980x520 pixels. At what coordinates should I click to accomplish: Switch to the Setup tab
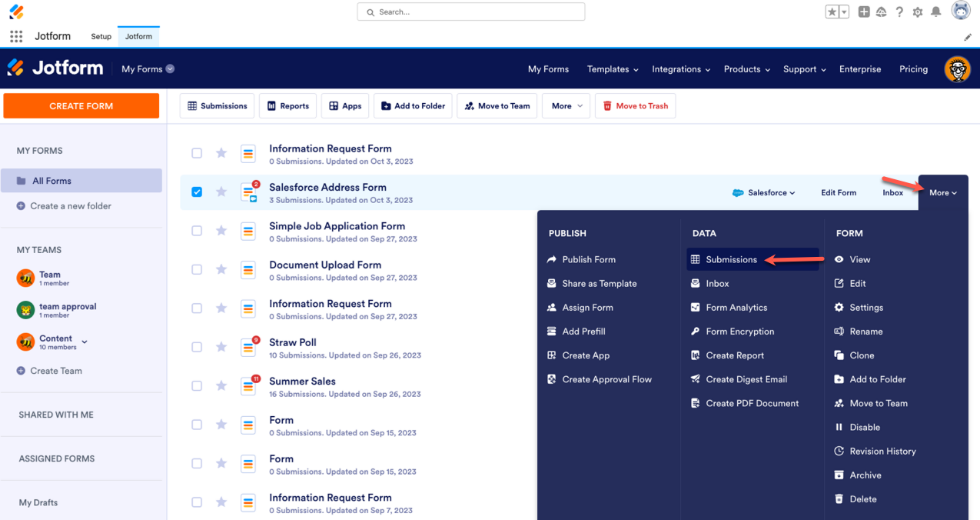[101, 36]
